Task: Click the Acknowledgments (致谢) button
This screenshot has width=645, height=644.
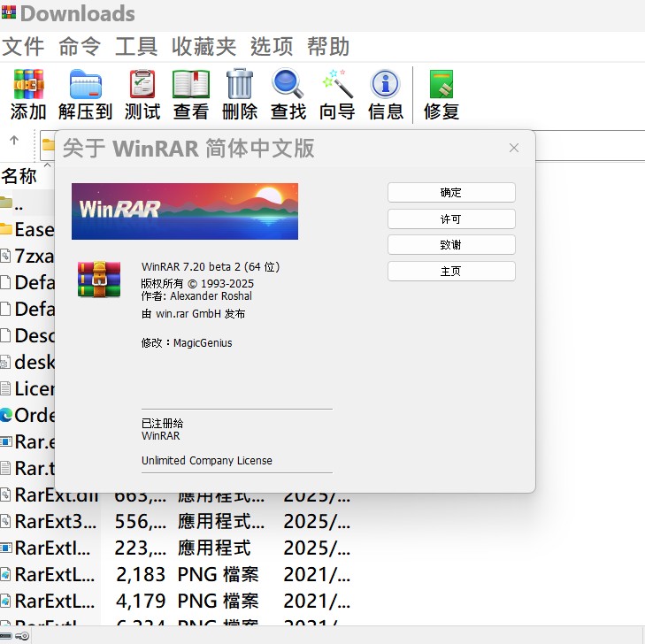Action: coord(451,245)
